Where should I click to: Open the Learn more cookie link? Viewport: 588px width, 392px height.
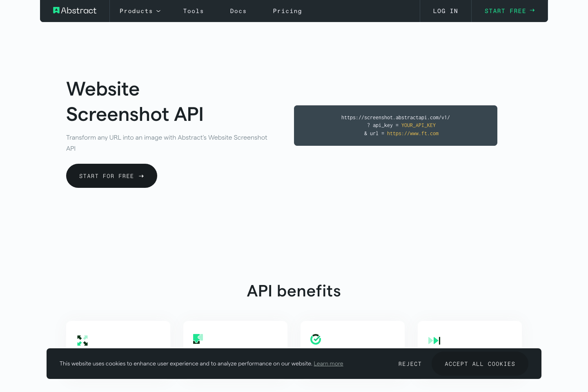point(328,363)
